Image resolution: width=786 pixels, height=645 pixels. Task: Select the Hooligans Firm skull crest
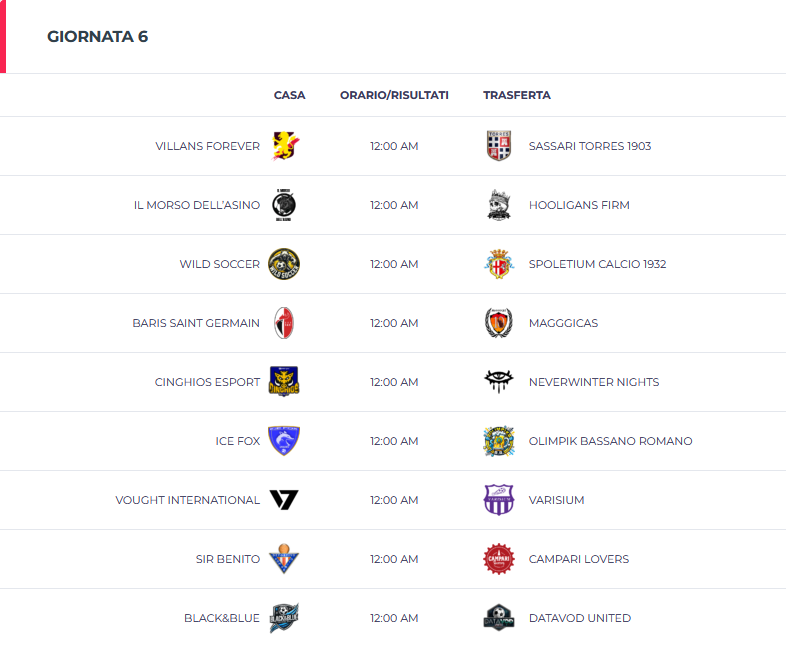pyautogui.click(x=499, y=205)
